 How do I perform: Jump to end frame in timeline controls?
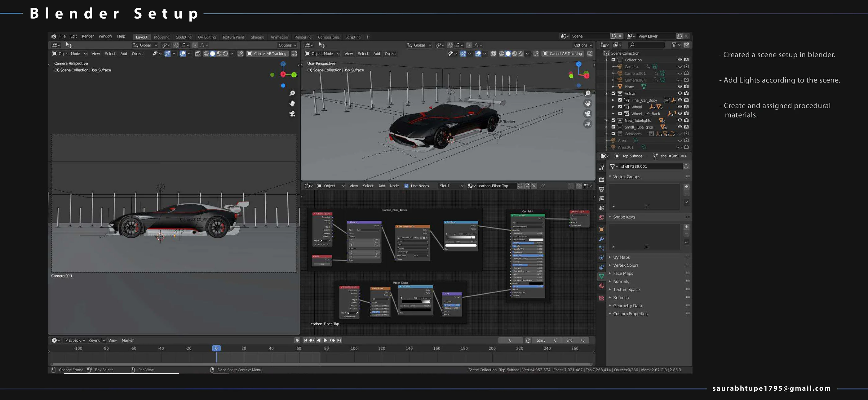(339, 340)
